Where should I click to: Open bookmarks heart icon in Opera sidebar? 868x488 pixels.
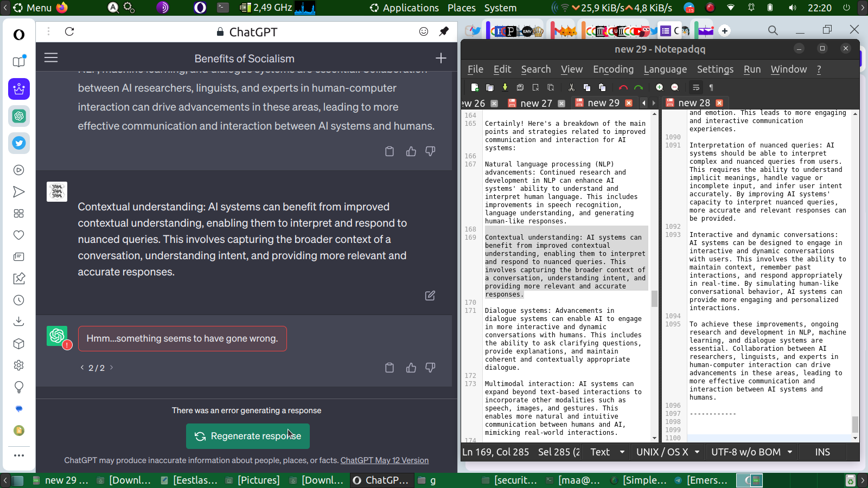19,235
